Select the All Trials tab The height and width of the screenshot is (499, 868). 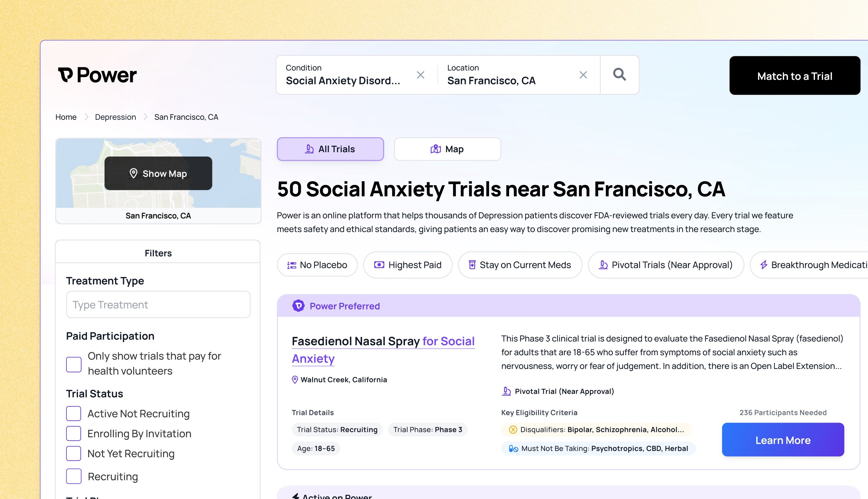point(330,149)
